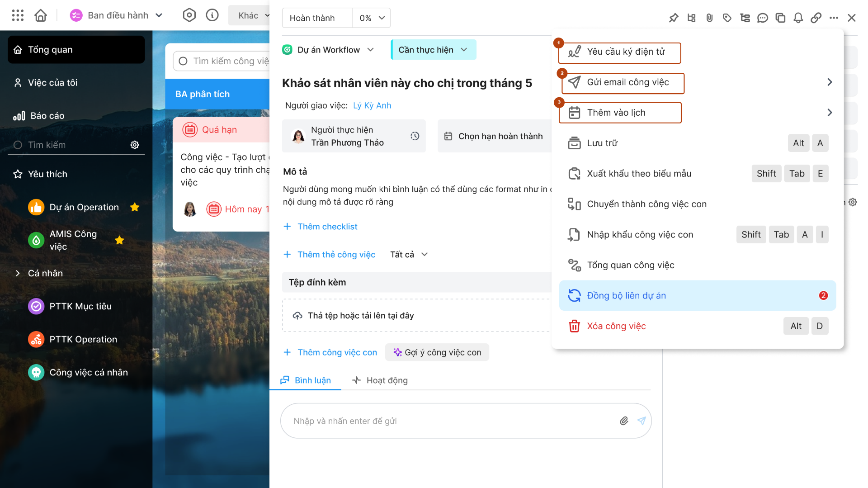
Task: Click Thêm checklist link
Action: 320,227
